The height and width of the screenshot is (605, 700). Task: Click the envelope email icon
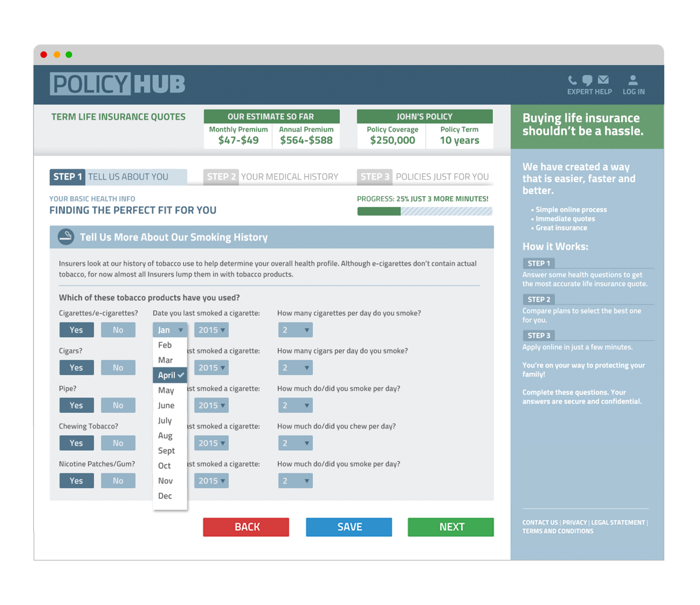pos(603,80)
